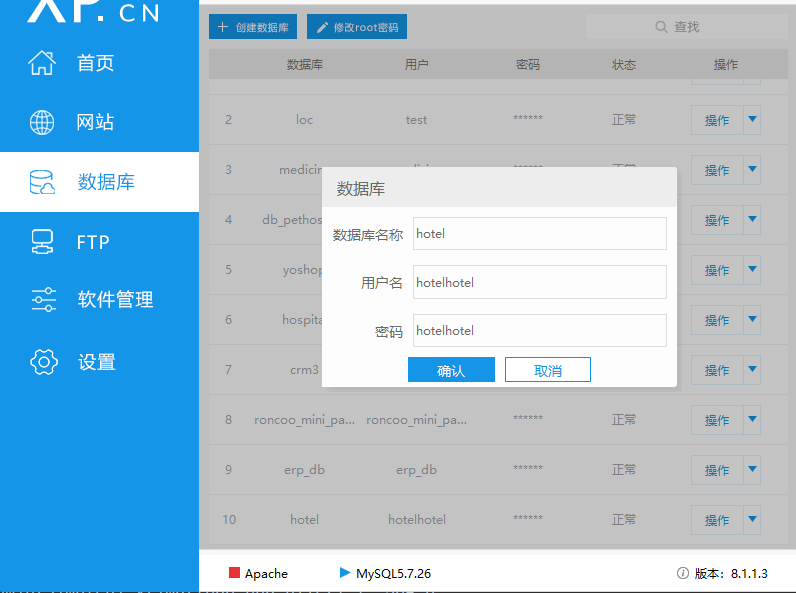
Task: Click the 用户 column header
Action: point(416,64)
